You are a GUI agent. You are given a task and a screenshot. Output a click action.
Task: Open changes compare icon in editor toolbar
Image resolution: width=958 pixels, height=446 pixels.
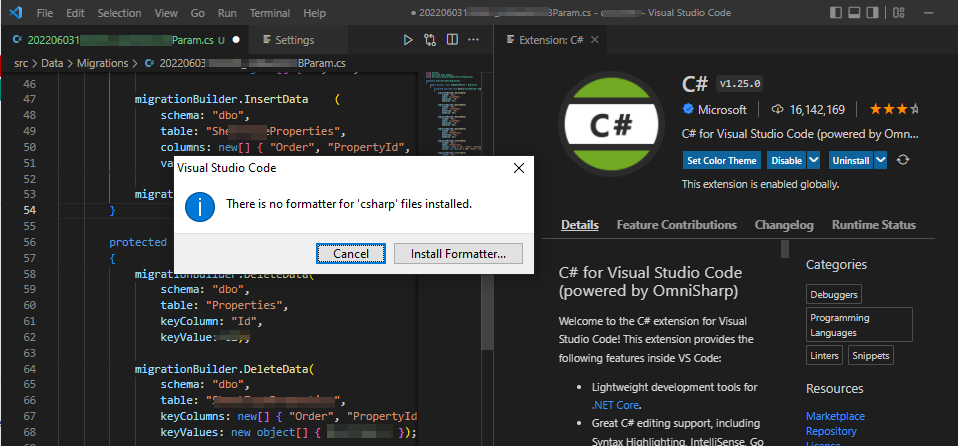430,40
